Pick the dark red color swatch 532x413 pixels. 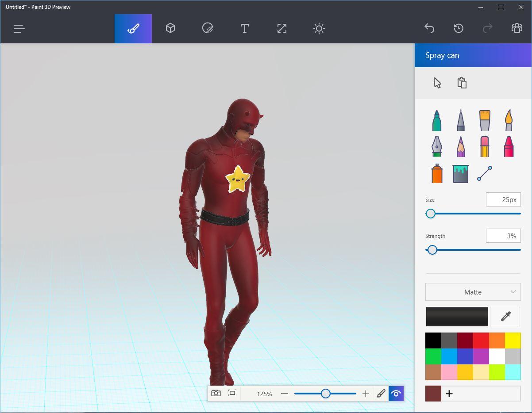(465, 340)
